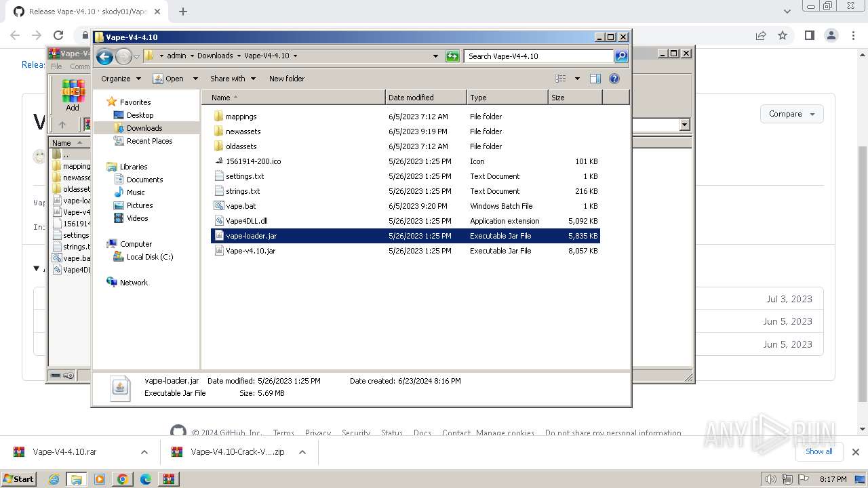
Task: Click Show all downloads button
Action: coord(818,451)
